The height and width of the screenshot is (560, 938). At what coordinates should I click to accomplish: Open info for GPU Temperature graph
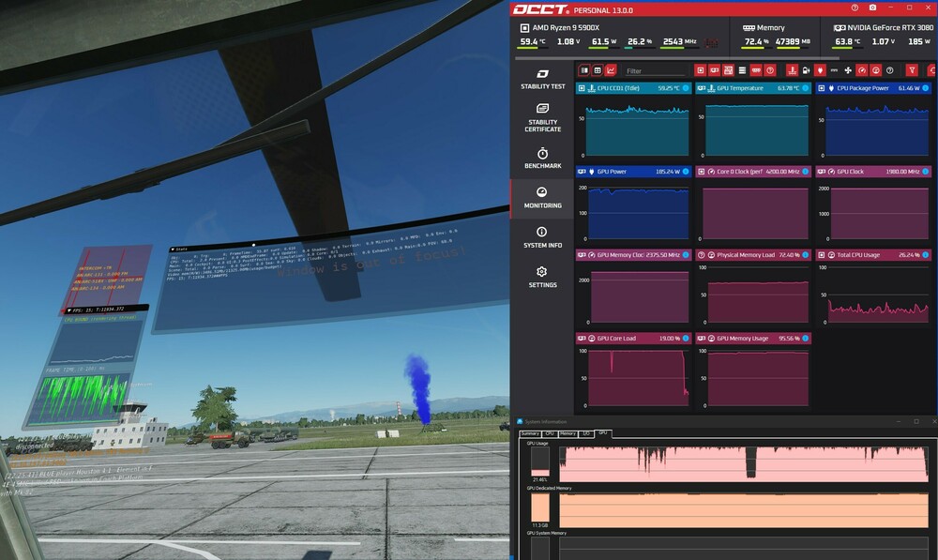tap(805, 88)
